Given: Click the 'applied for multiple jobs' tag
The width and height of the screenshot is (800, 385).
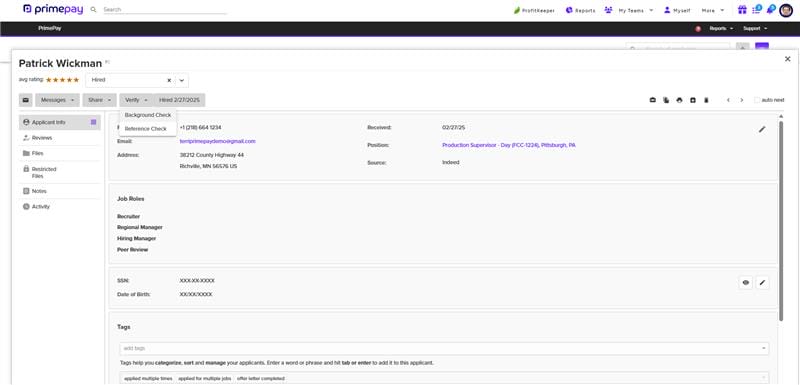Looking at the screenshot, I should coord(205,379).
